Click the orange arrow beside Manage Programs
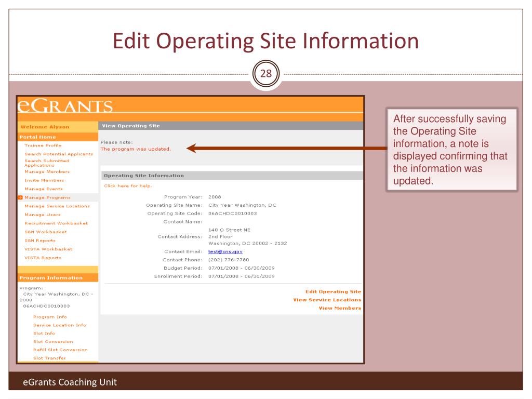 (20, 197)
